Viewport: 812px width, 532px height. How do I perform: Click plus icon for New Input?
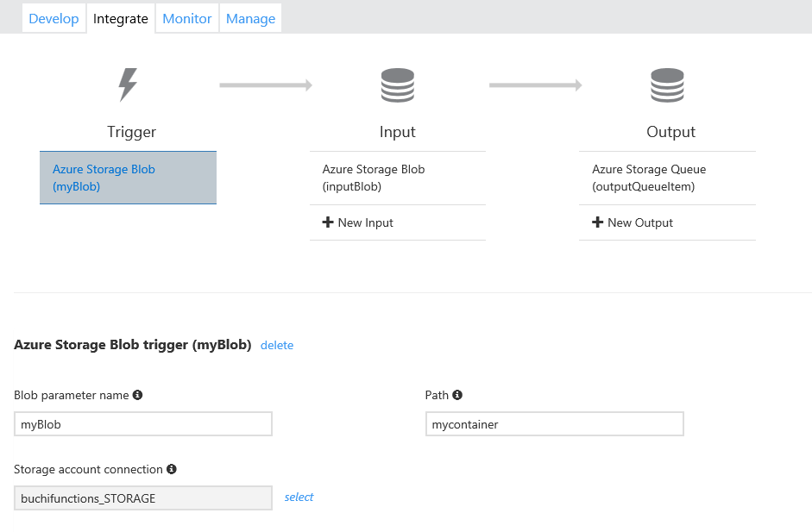(328, 222)
